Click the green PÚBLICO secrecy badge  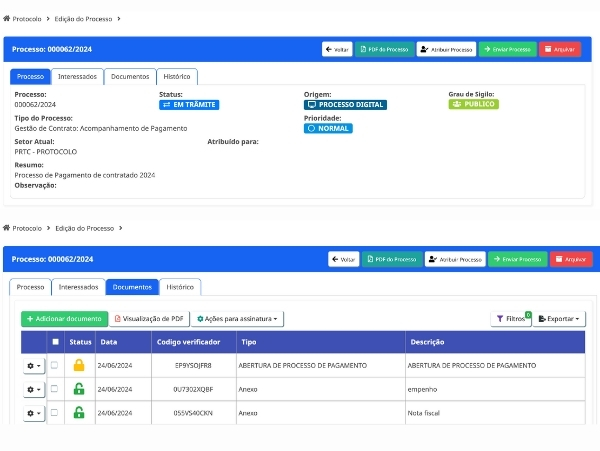click(473, 104)
